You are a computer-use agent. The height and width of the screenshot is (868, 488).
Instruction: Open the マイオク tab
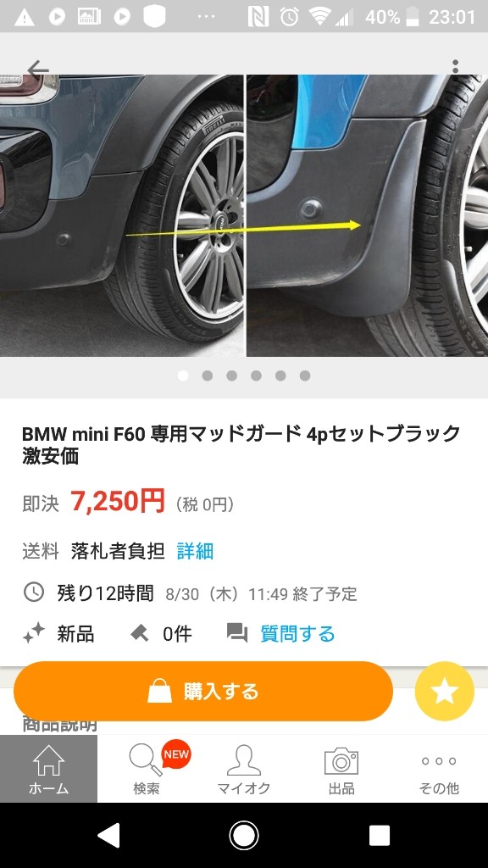[x=243, y=769]
